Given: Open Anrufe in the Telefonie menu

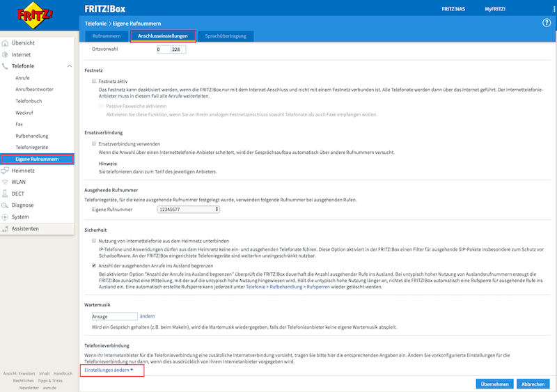Looking at the screenshot, I should coord(22,78).
